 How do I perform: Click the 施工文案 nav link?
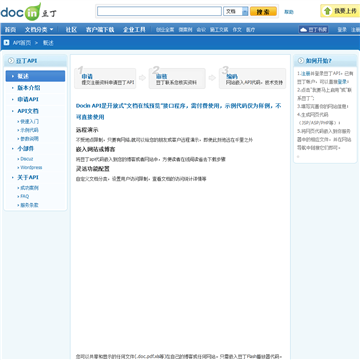pyautogui.click(x=219, y=30)
